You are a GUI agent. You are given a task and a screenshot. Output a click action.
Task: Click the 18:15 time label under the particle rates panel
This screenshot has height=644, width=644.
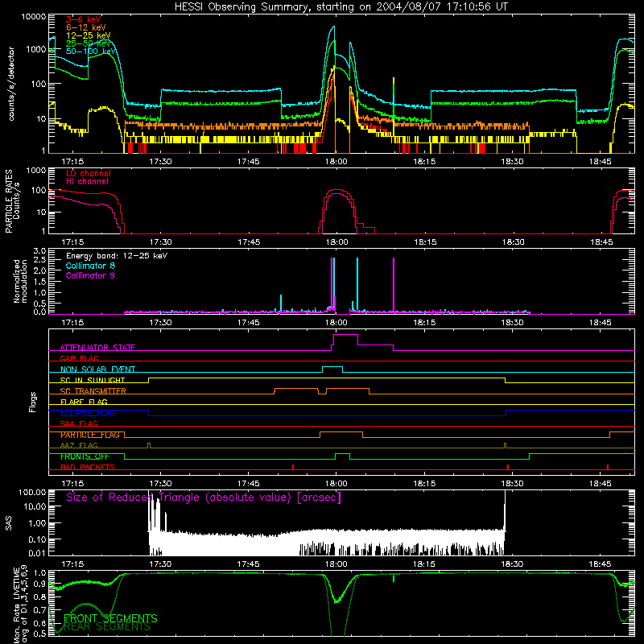click(425, 242)
